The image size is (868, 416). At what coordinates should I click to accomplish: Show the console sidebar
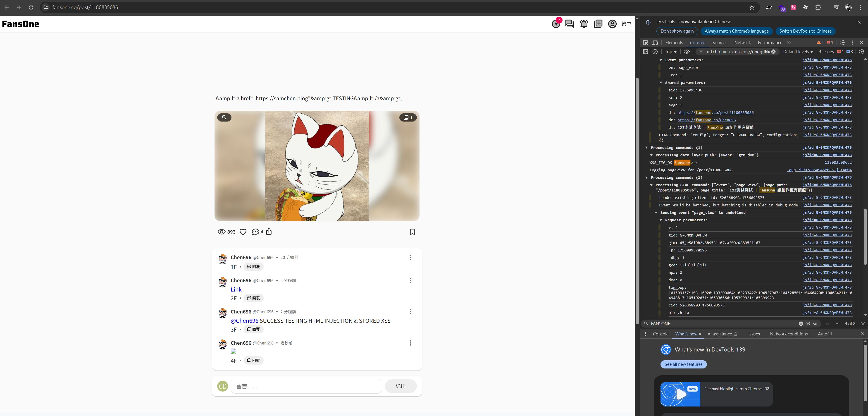(646, 52)
